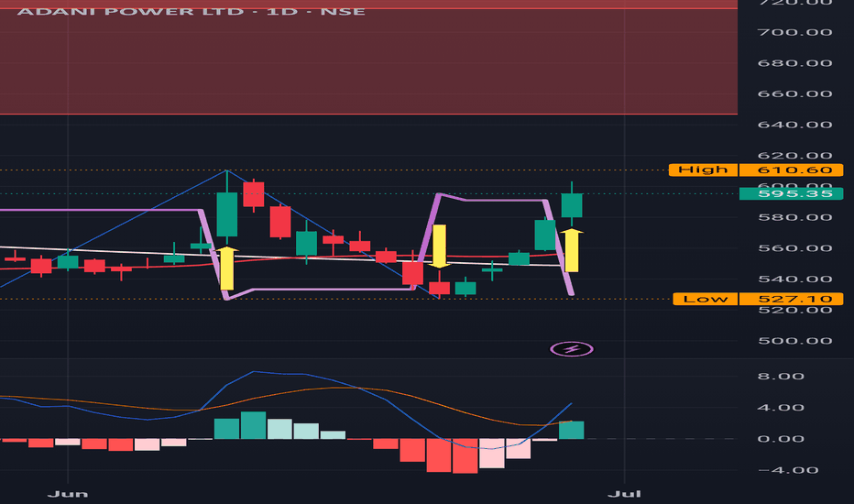Click the 680.00 price scale value
This screenshot has height=504, width=854.
tap(794, 63)
